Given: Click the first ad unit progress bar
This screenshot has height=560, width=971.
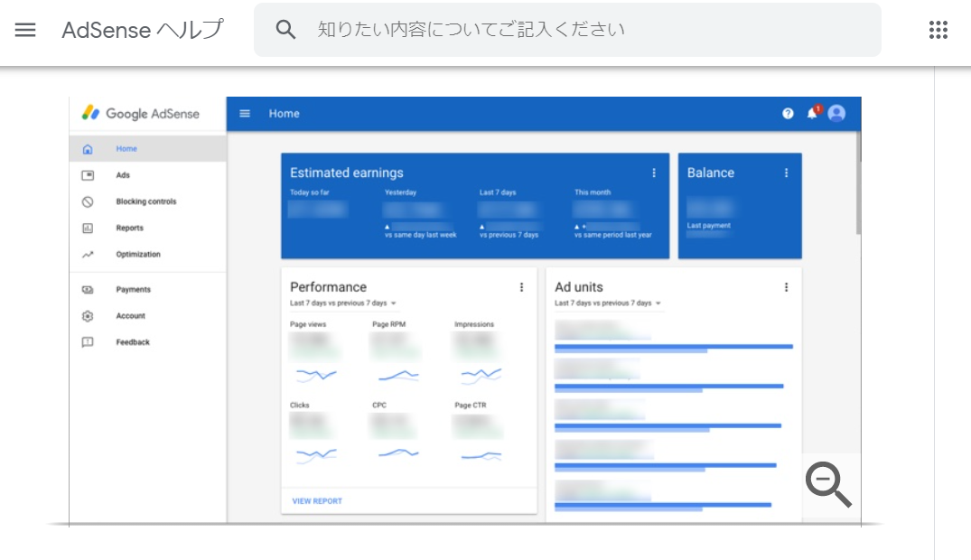Looking at the screenshot, I should pyautogui.click(x=674, y=348).
